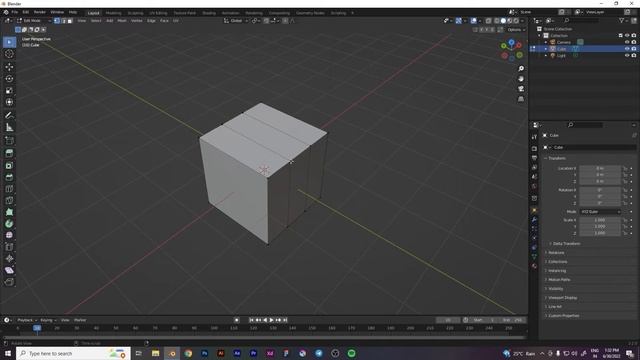Image resolution: width=640 pixels, height=360 pixels.
Task: Collapse the Transform panel
Action: [x=557, y=158]
